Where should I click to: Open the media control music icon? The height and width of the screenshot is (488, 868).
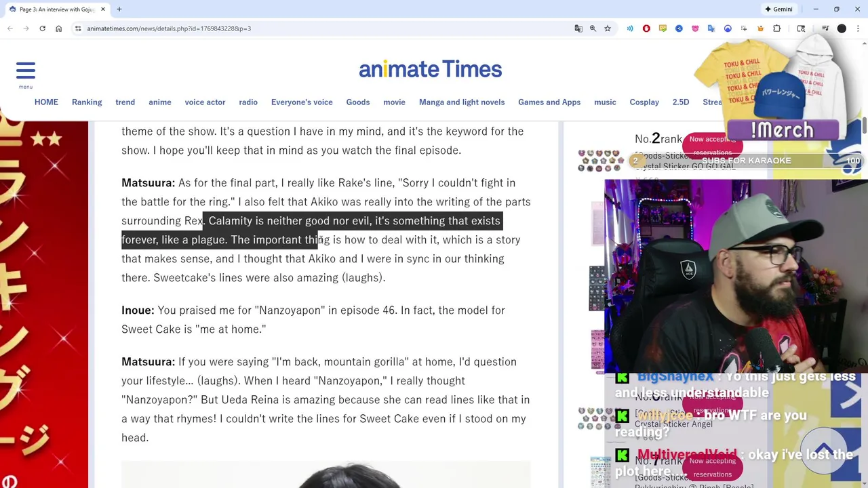[825, 28]
